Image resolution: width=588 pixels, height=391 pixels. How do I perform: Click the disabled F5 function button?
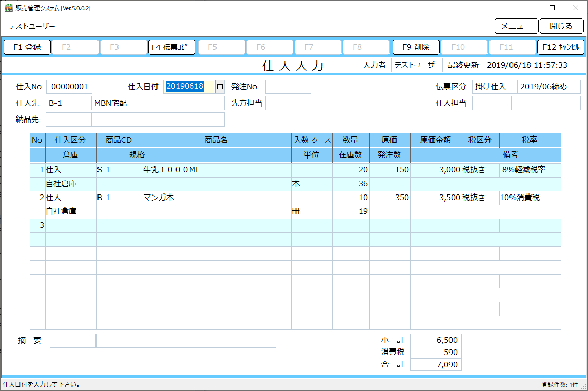click(x=222, y=47)
